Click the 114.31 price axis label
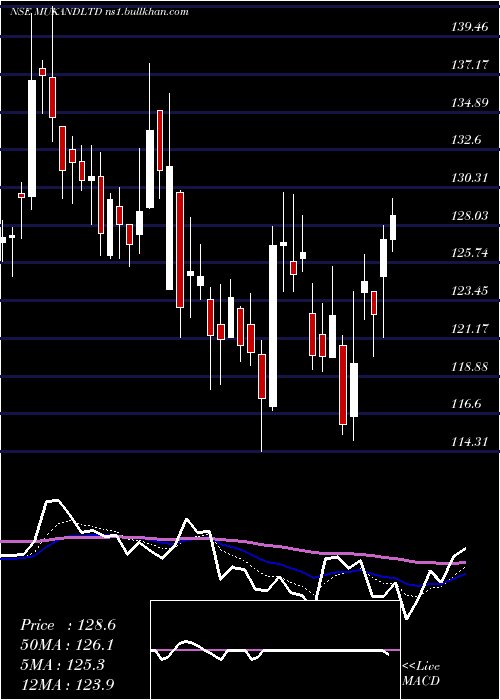500x700 pixels. 470,442
